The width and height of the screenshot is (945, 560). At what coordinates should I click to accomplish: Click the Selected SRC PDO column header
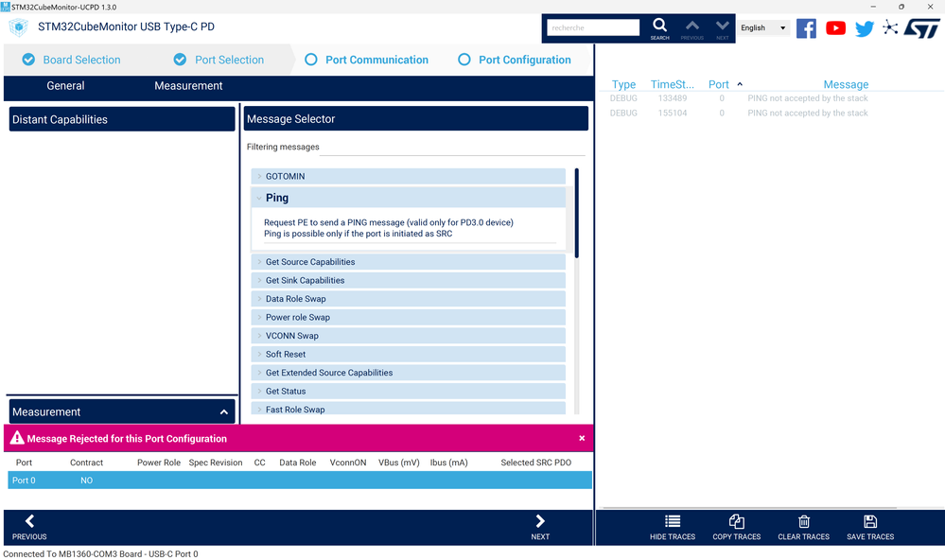point(535,463)
